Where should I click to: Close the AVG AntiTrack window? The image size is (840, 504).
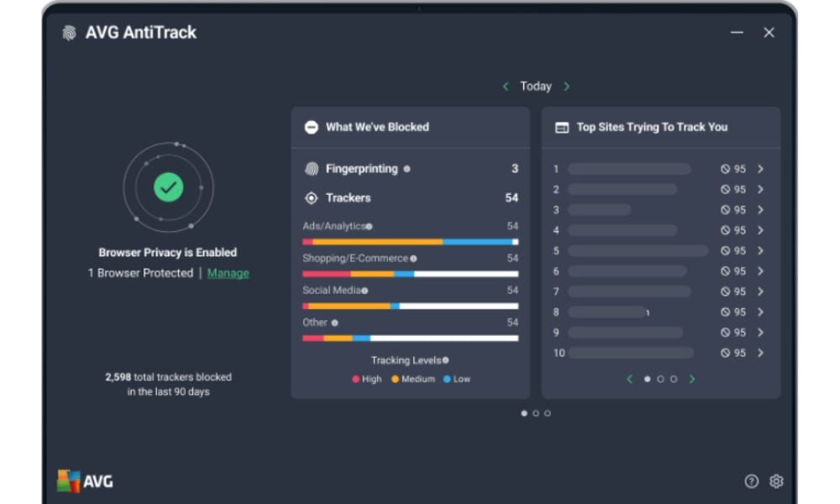769,33
